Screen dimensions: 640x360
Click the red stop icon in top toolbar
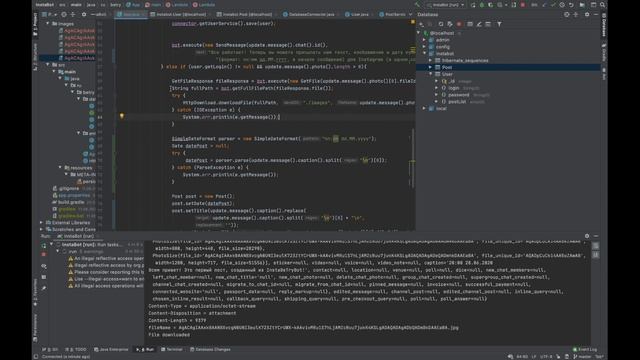pos(522,5)
